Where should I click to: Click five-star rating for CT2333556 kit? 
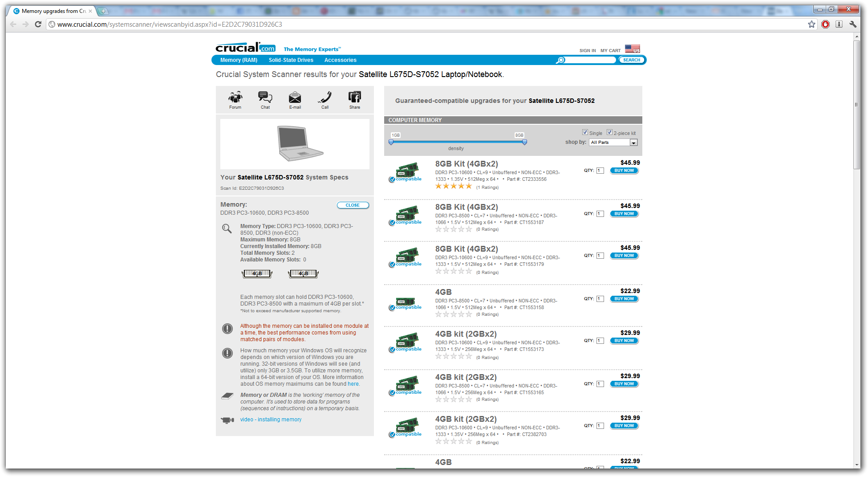click(x=454, y=186)
